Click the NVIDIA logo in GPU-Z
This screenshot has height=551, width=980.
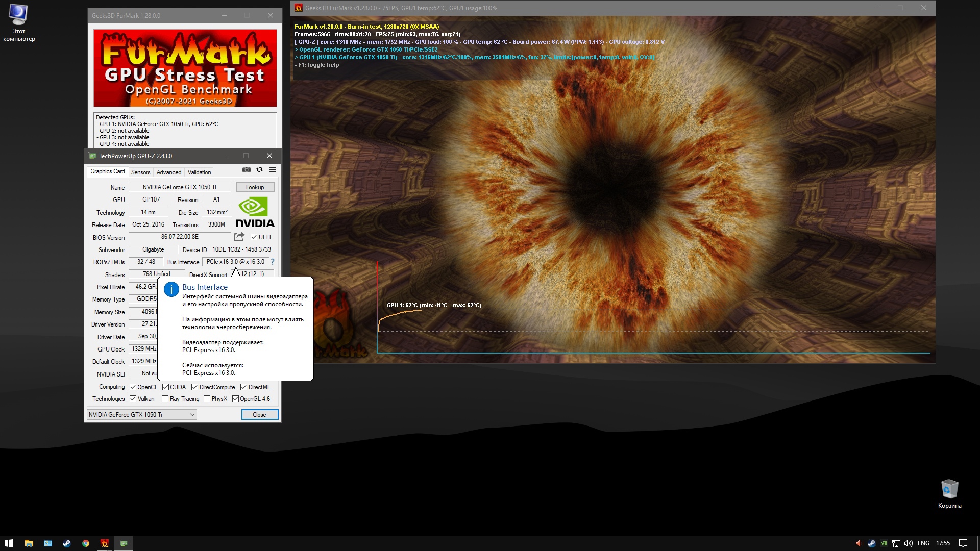pyautogui.click(x=255, y=212)
